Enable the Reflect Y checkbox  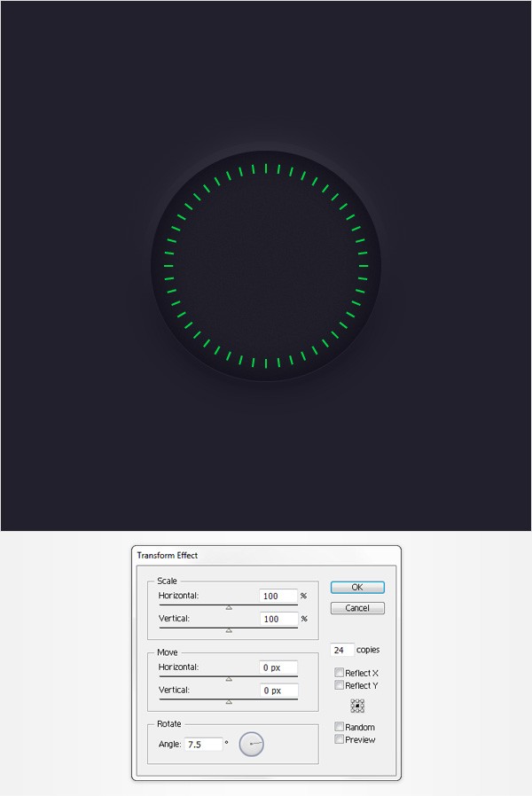pos(339,685)
